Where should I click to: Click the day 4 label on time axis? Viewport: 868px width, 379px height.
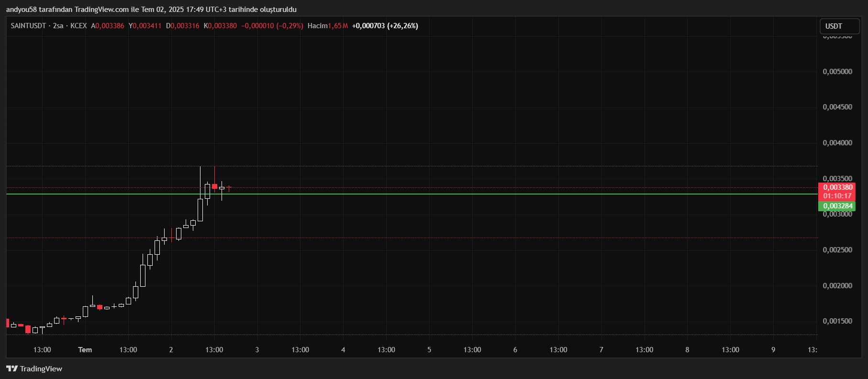(x=343, y=350)
